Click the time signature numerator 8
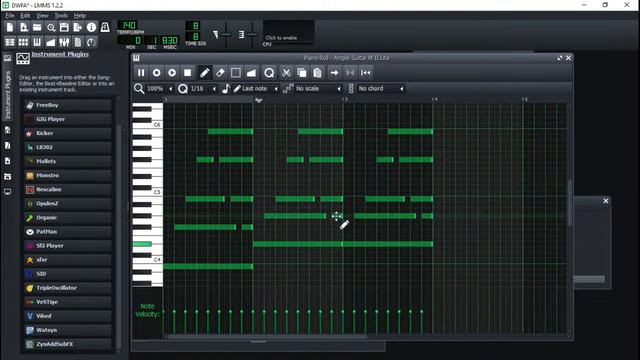The width and height of the screenshot is (640, 360). [x=193, y=26]
